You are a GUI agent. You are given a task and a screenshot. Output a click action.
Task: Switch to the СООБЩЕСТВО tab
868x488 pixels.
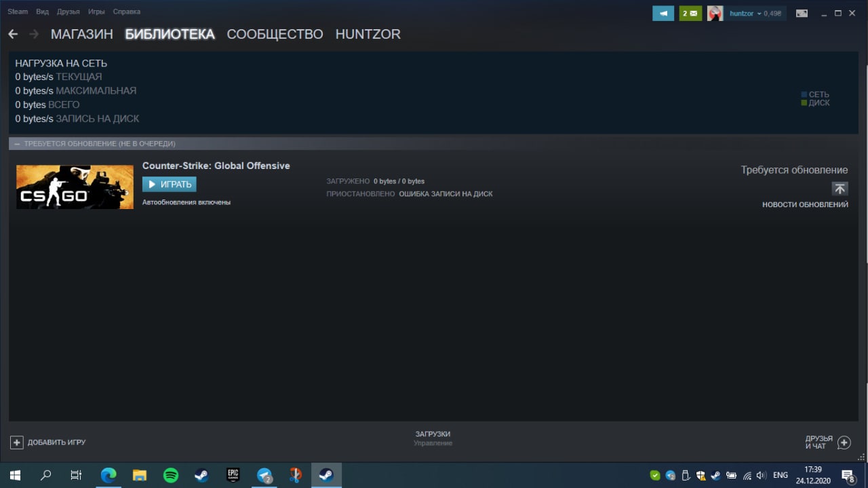[275, 34]
